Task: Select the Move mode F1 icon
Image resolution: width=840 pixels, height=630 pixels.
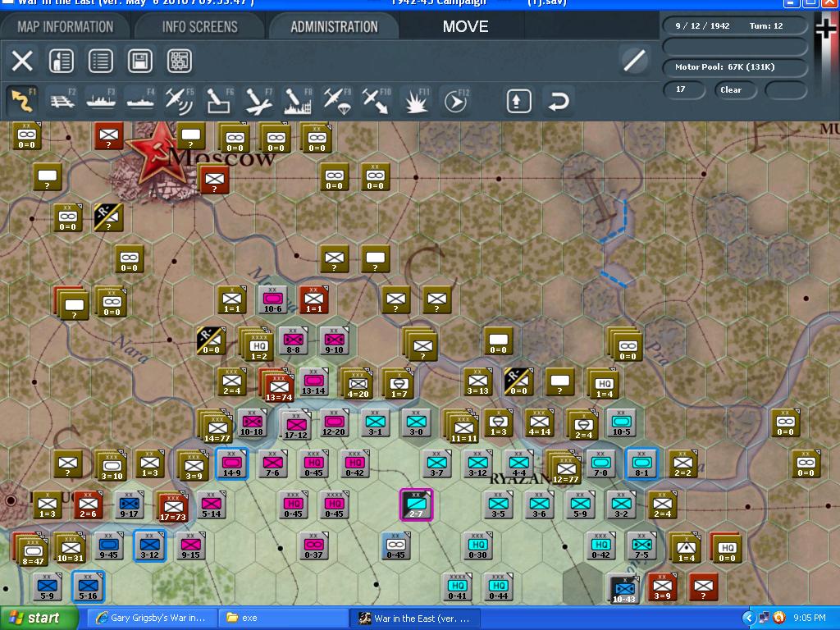Action: click(x=22, y=100)
